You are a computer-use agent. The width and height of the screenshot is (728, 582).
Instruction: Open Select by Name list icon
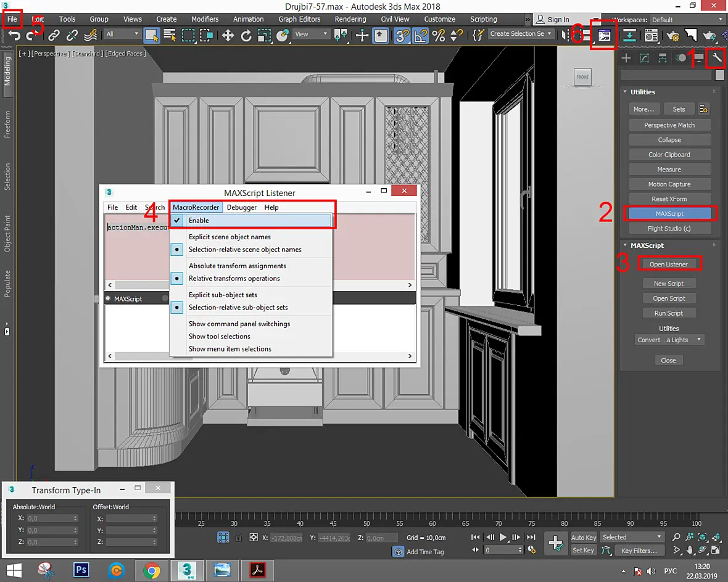(x=170, y=35)
